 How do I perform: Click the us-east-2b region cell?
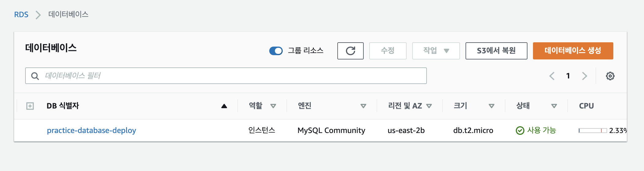coord(406,131)
